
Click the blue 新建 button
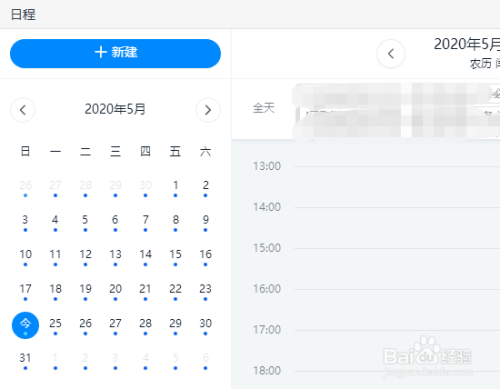(x=115, y=53)
